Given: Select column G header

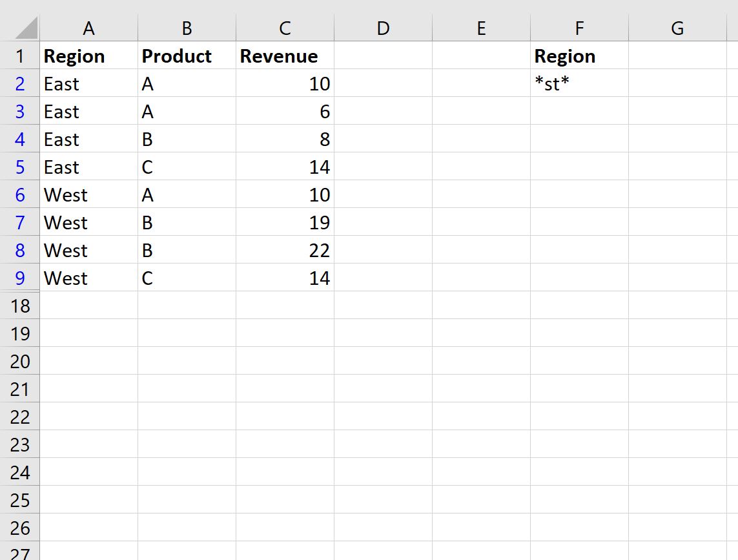Looking at the screenshot, I should point(677,28).
